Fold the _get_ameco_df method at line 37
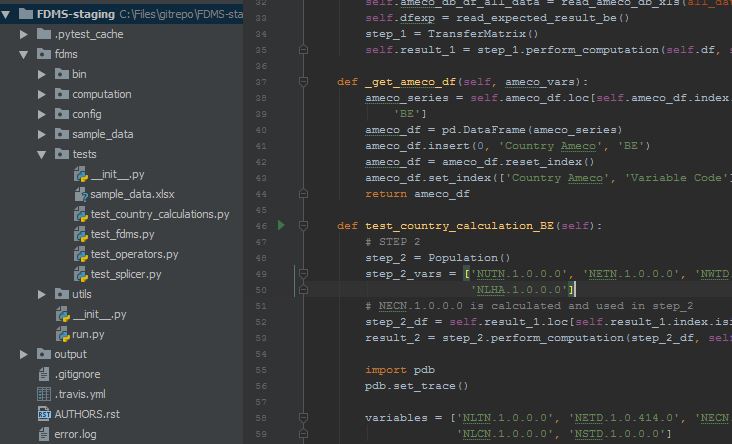 303,82
